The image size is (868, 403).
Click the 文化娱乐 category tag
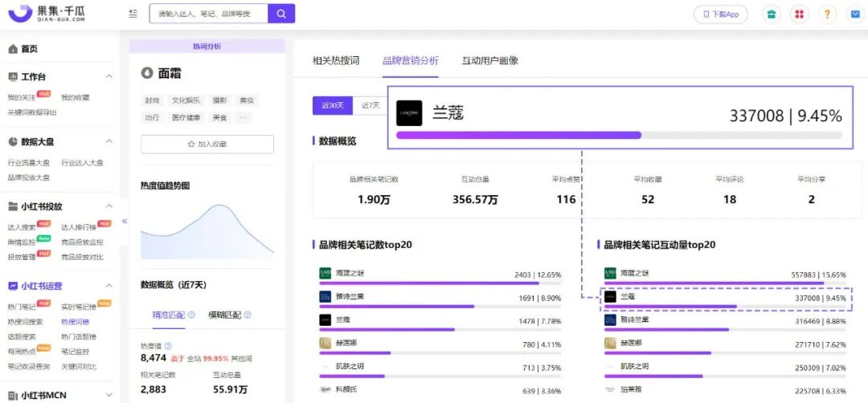tap(186, 100)
